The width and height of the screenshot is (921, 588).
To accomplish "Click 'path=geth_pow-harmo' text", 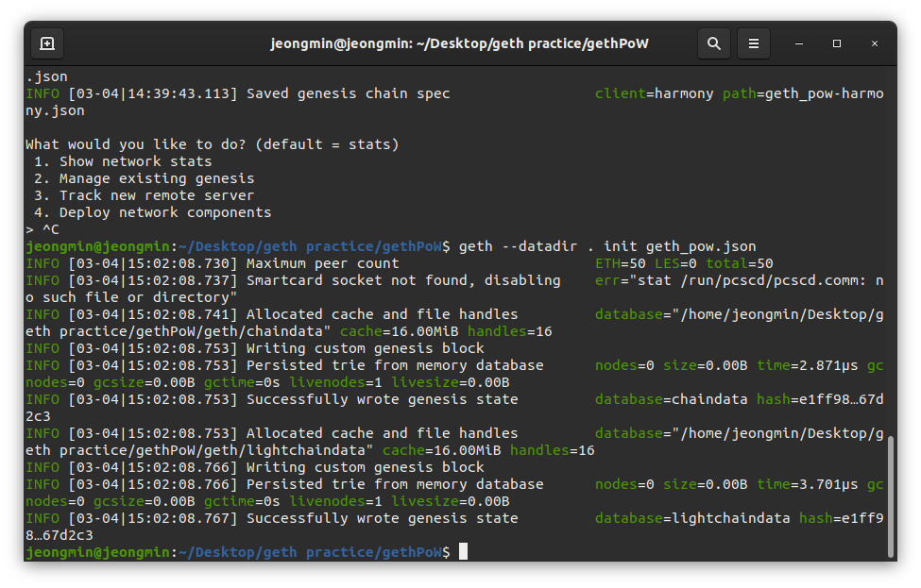I will 803,93.
